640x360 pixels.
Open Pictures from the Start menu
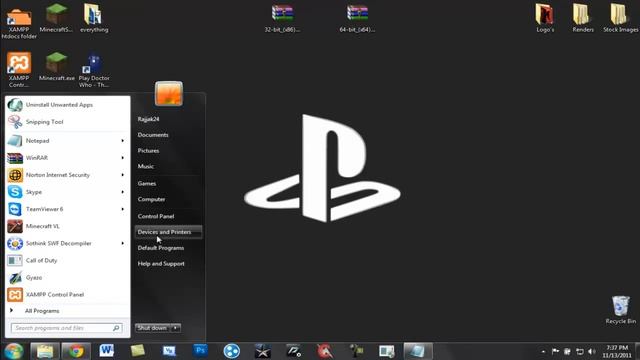(148, 151)
